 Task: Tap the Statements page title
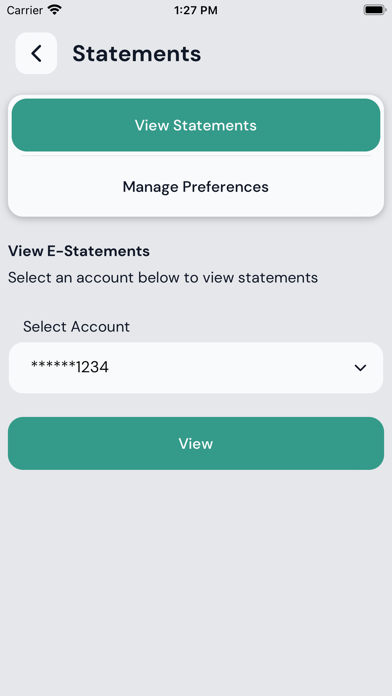[x=137, y=53]
